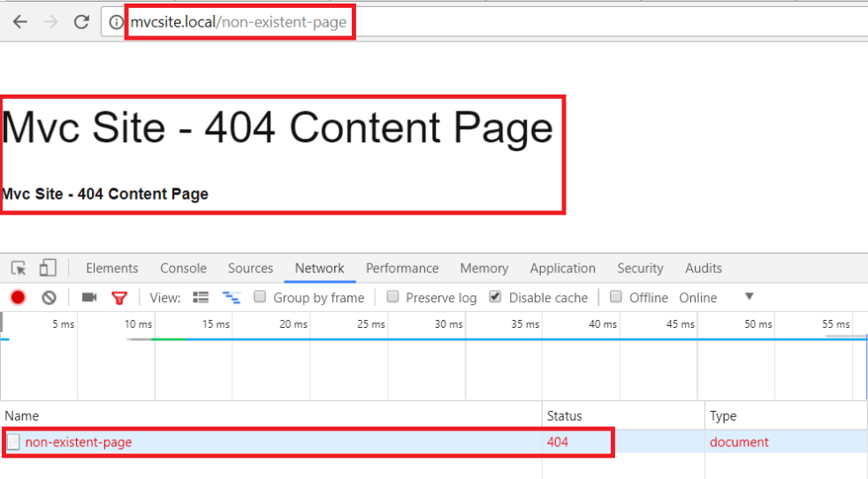Clear the network log
The height and width of the screenshot is (479, 868).
(x=49, y=298)
